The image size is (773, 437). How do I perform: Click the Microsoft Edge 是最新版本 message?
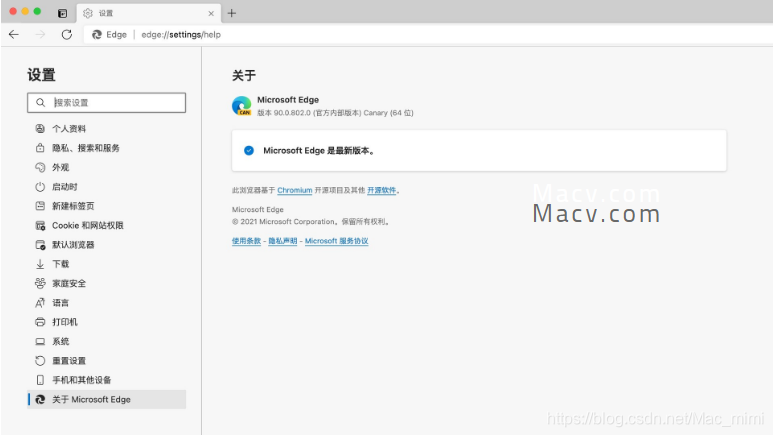click(319, 150)
